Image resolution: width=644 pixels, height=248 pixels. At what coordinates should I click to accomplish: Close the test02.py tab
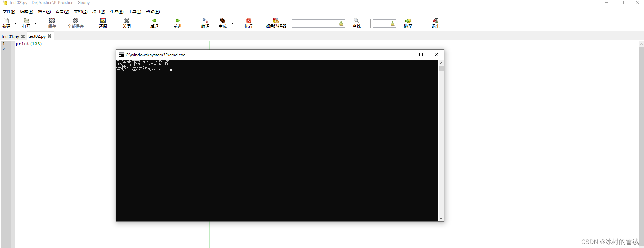point(50,36)
